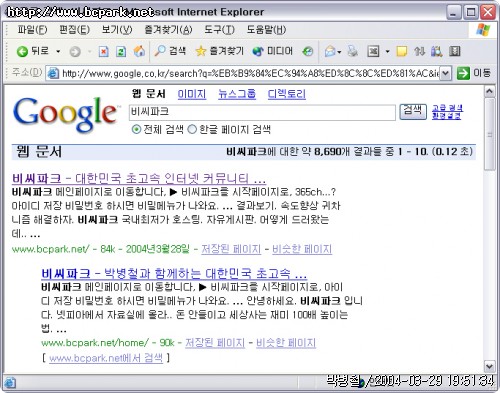Open second result 비씨파크 - 박병철과 함께하는

click(174, 274)
